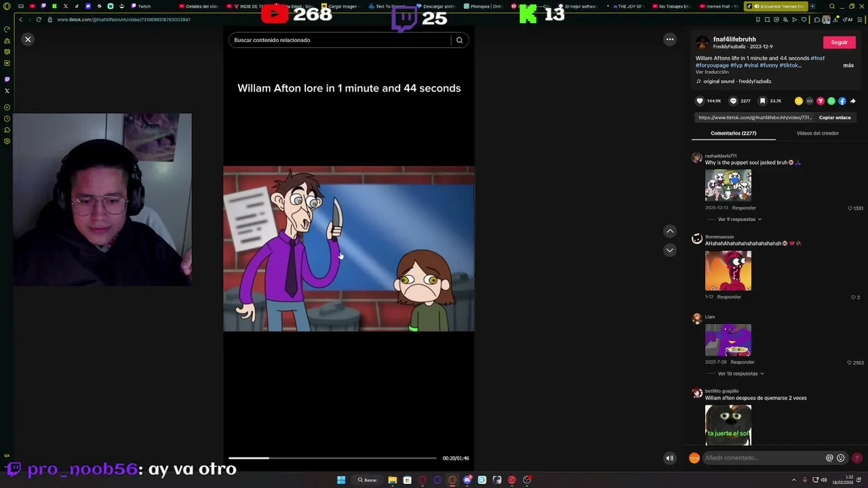
Task: Expand 'Ver 18 respuestas' under Liam's comment
Action: pyautogui.click(x=741, y=373)
